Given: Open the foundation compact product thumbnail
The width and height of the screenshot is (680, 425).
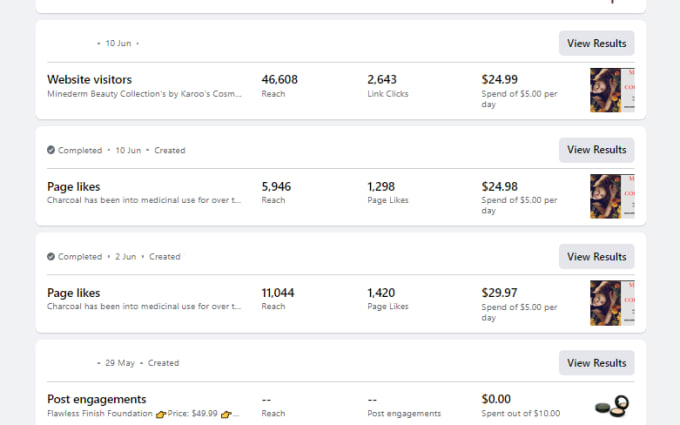Looking at the screenshot, I should [612, 406].
